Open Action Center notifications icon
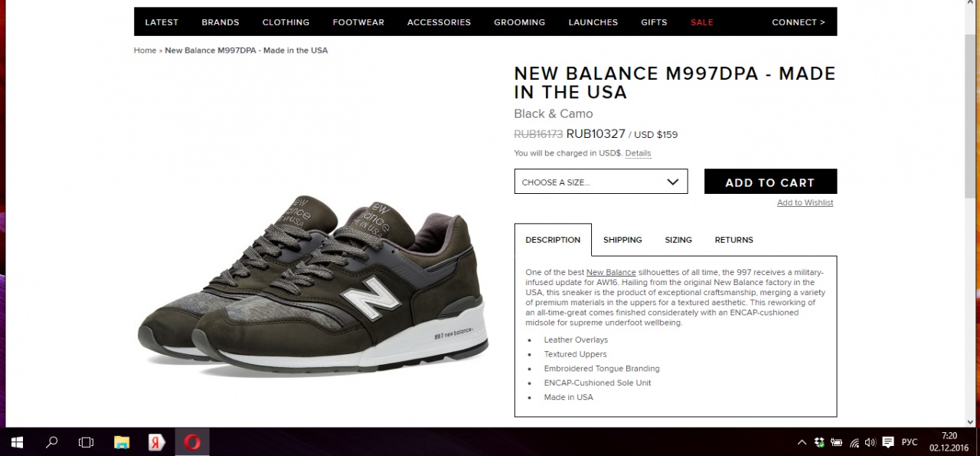Image resolution: width=980 pixels, height=456 pixels. [888, 442]
